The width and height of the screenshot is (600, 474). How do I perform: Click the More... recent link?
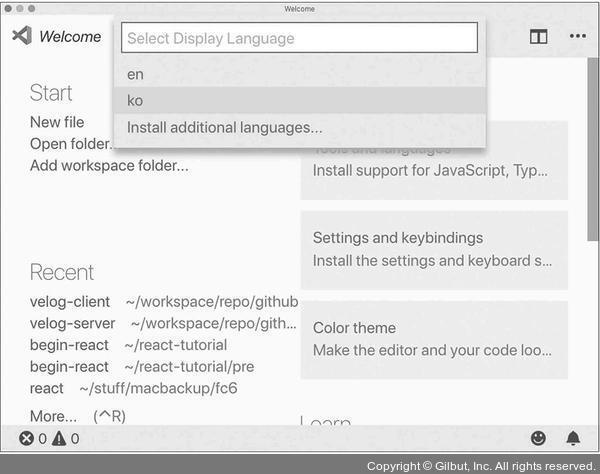pyautogui.click(x=53, y=416)
